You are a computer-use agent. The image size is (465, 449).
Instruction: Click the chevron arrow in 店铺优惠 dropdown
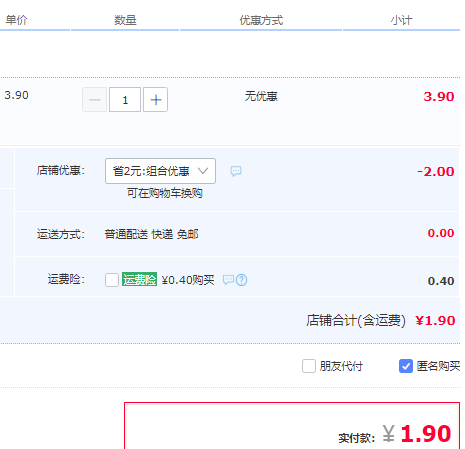203,171
